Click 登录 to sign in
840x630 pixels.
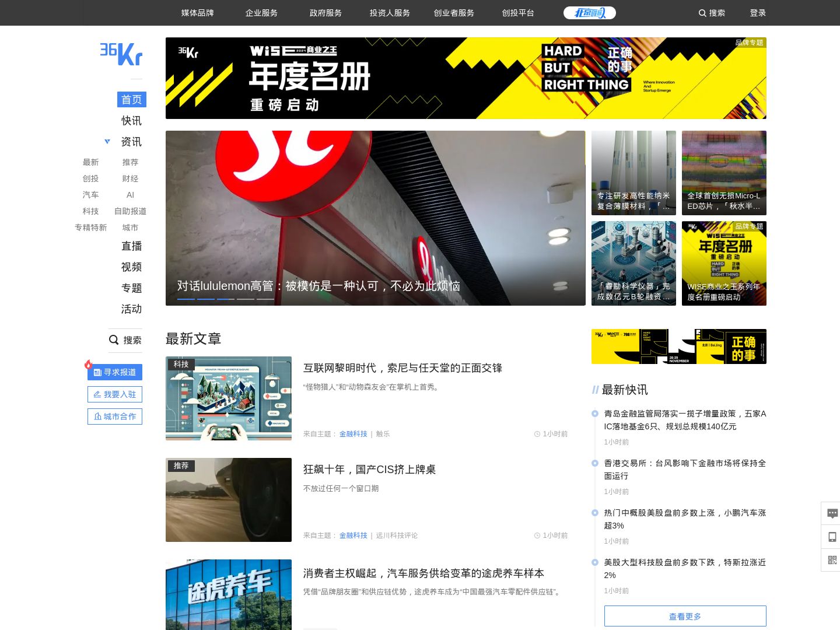pyautogui.click(x=758, y=13)
